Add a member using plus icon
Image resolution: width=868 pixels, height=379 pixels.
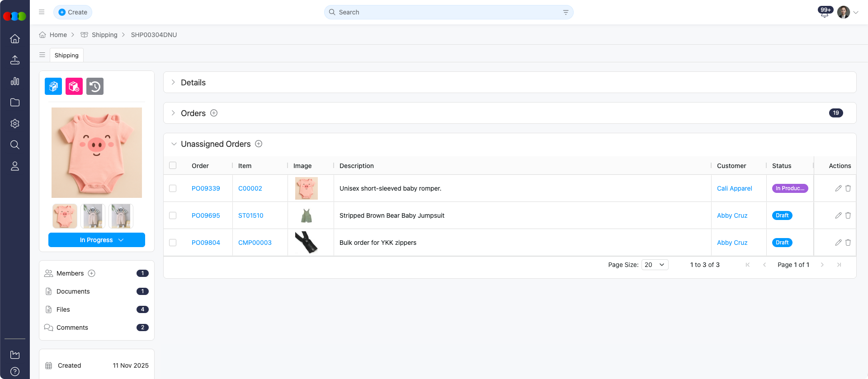92,273
